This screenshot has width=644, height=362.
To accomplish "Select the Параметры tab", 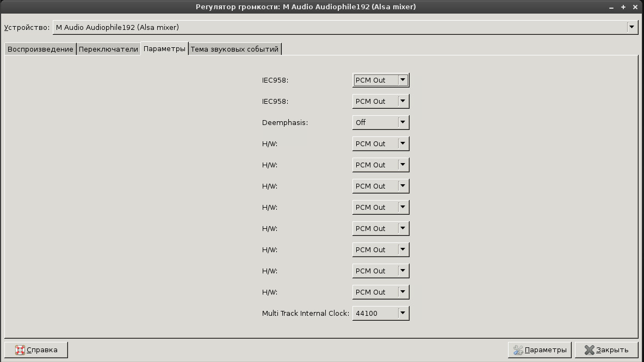I will tap(164, 49).
